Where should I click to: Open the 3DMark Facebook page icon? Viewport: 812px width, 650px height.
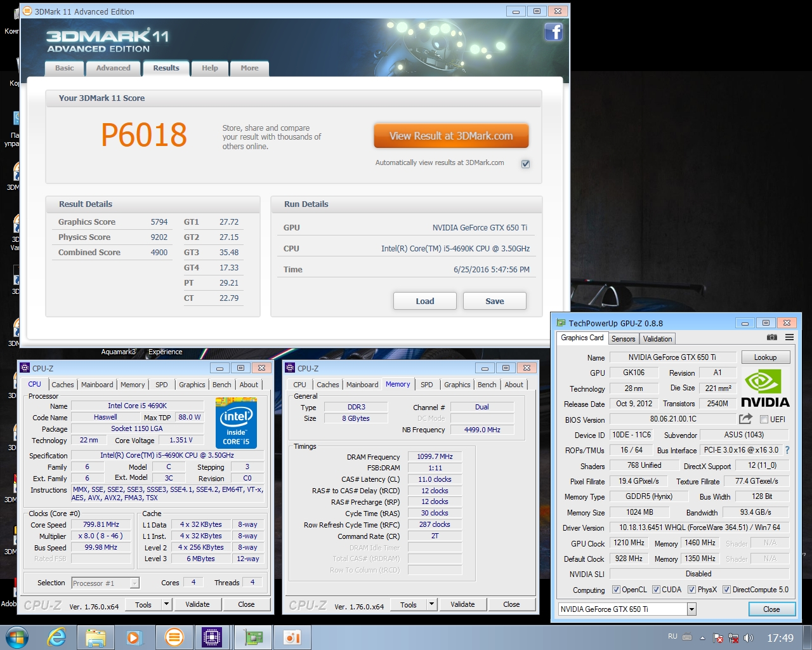553,32
